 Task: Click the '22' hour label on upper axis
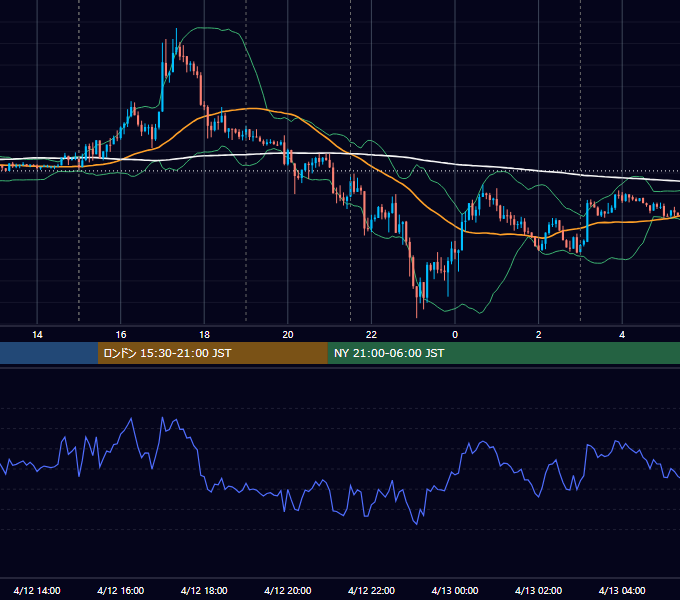pos(371,335)
